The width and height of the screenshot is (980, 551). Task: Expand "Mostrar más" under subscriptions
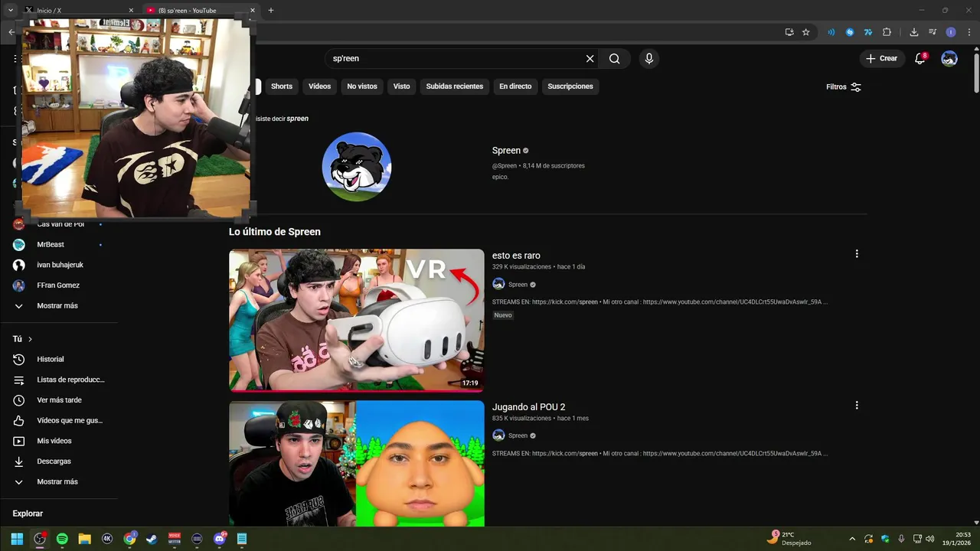pos(59,305)
